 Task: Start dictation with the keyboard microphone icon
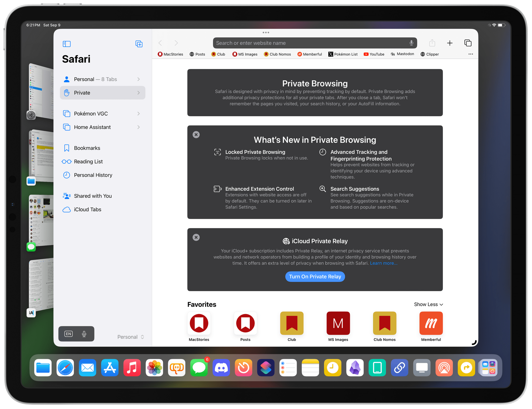pyautogui.click(x=84, y=334)
